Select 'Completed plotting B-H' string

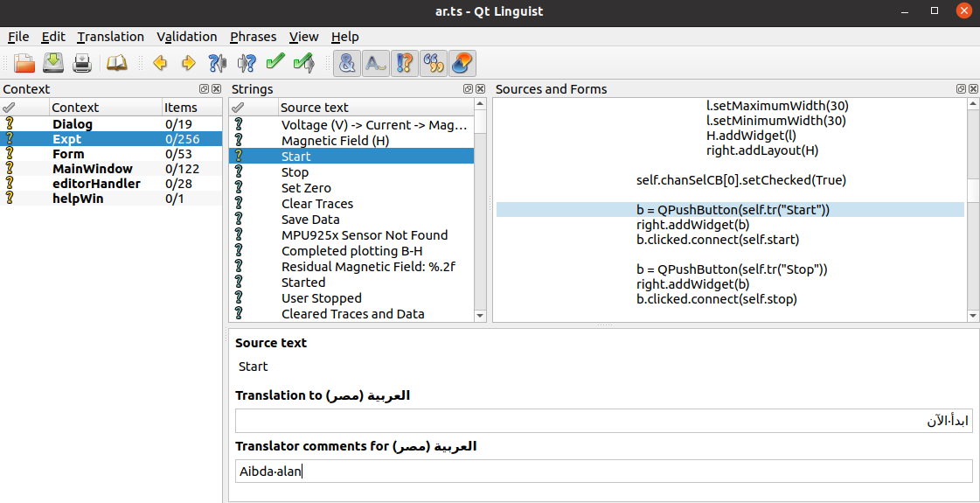(x=351, y=251)
